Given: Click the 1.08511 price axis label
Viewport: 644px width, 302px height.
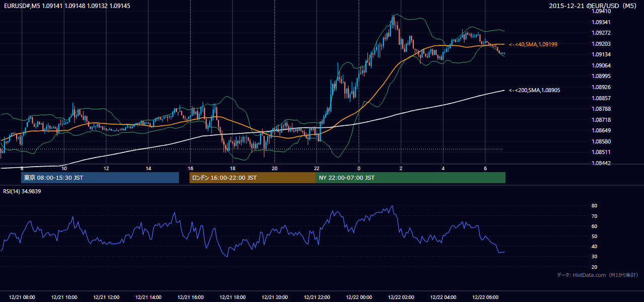Looking at the screenshot, I should 601,152.
